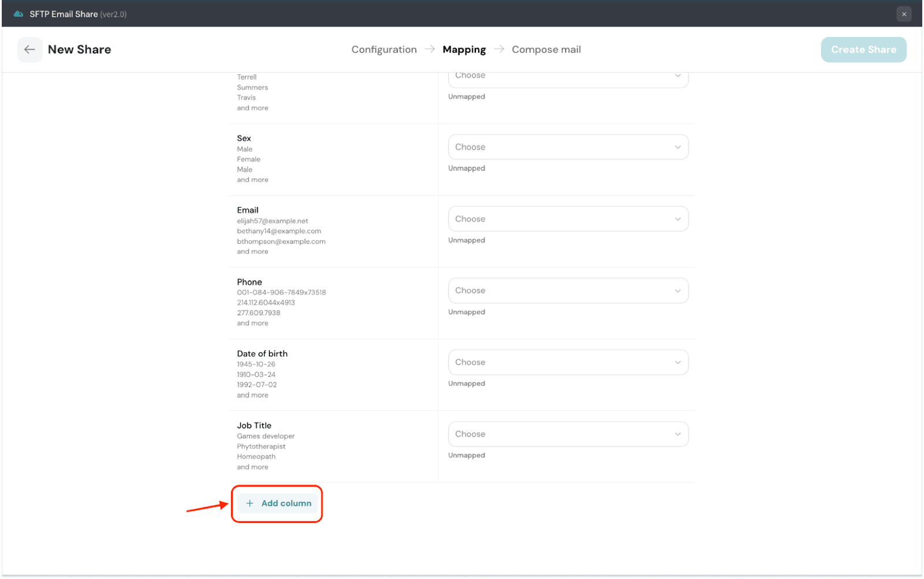Open the Sex mapping Choose dropdown
This screenshot has height=579, width=924.
(x=560, y=147)
